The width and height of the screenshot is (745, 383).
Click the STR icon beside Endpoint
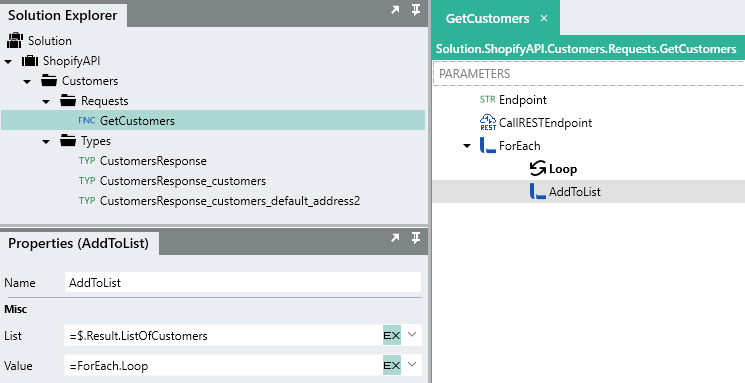click(487, 99)
